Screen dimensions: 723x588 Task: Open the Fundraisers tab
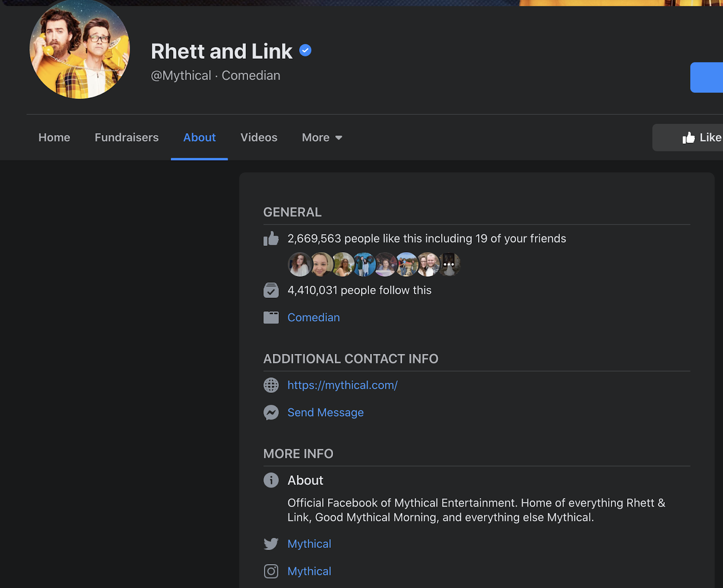(x=127, y=137)
